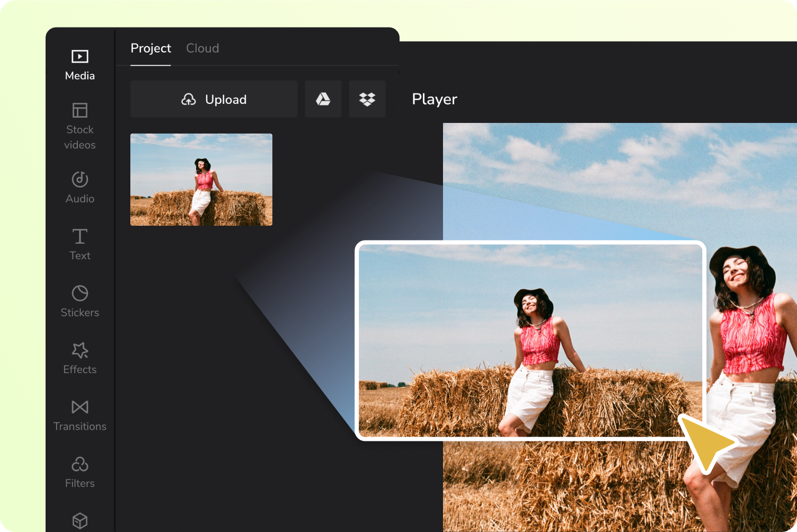
Task: Open the Transitions panel
Action: pos(79,415)
